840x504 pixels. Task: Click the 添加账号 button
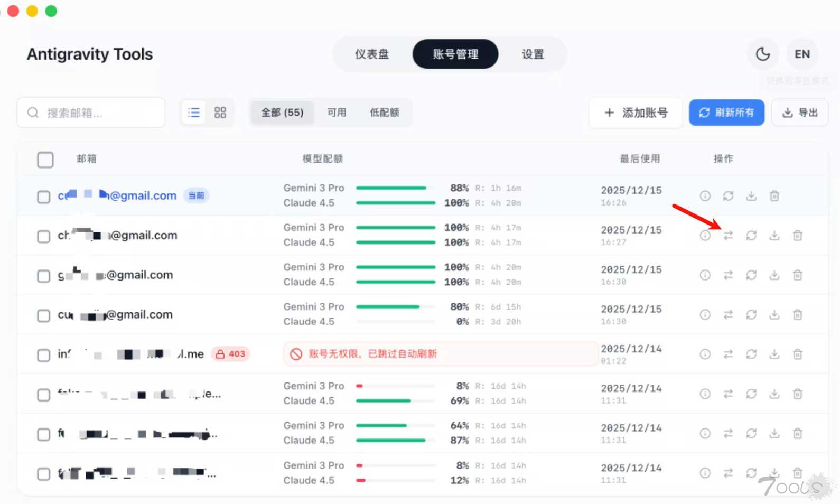click(x=636, y=113)
